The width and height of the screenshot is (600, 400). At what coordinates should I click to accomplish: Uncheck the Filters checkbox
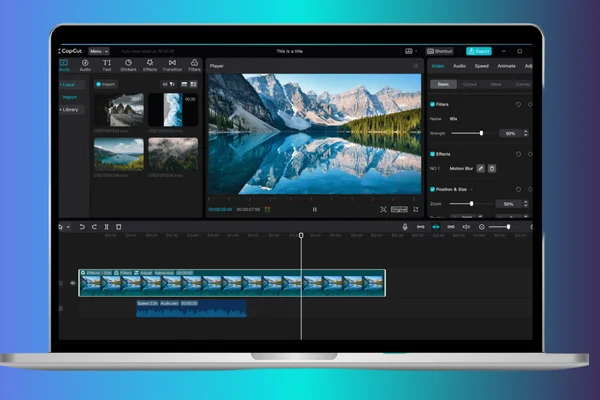[432, 104]
